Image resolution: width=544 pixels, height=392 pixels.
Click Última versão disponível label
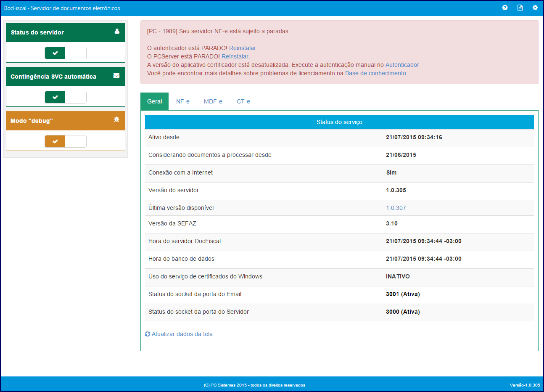[x=181, y=208]
